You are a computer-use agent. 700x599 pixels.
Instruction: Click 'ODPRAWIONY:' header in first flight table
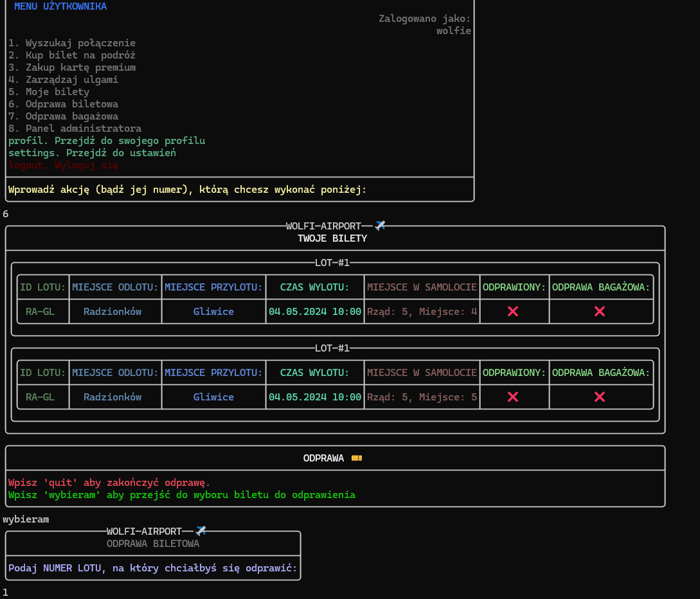pos(514,287)
